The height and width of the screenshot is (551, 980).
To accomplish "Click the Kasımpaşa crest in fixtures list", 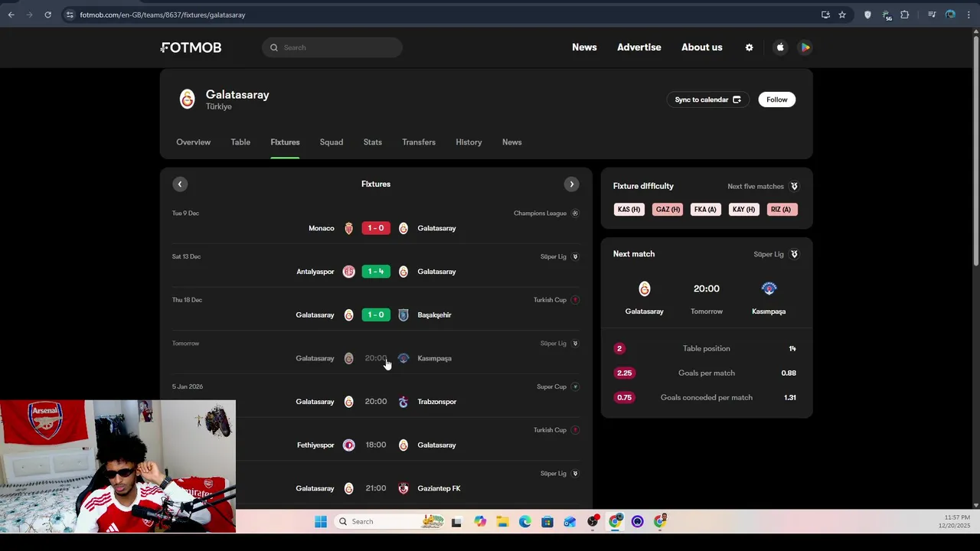I will [x=403, y=358].
